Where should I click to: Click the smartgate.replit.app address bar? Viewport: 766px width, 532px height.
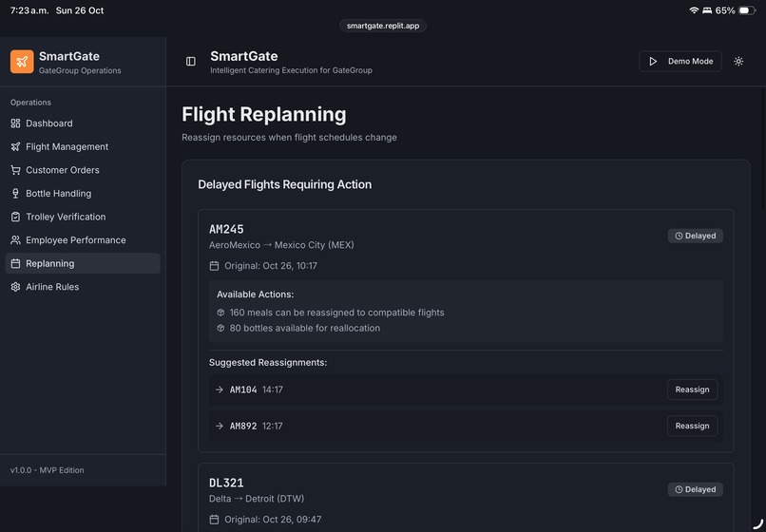coord(383,26)
